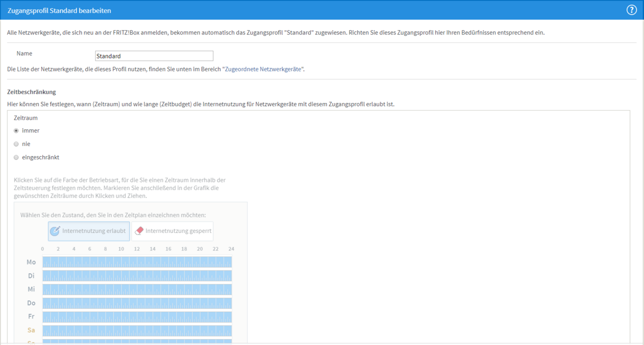Click the hour label "18" above the schedule

(x=184, y=249)
